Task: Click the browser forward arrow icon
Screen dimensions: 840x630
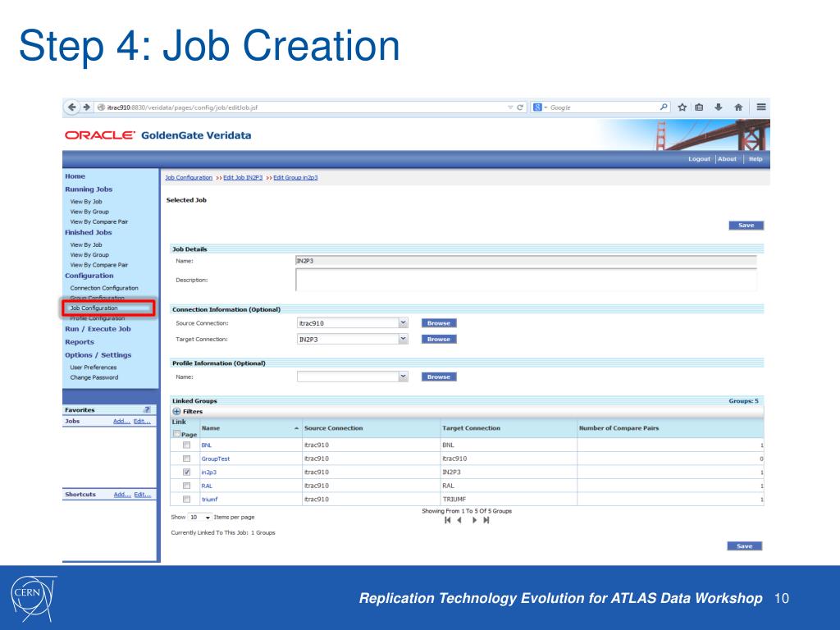Action: click(x=86, y=107)
